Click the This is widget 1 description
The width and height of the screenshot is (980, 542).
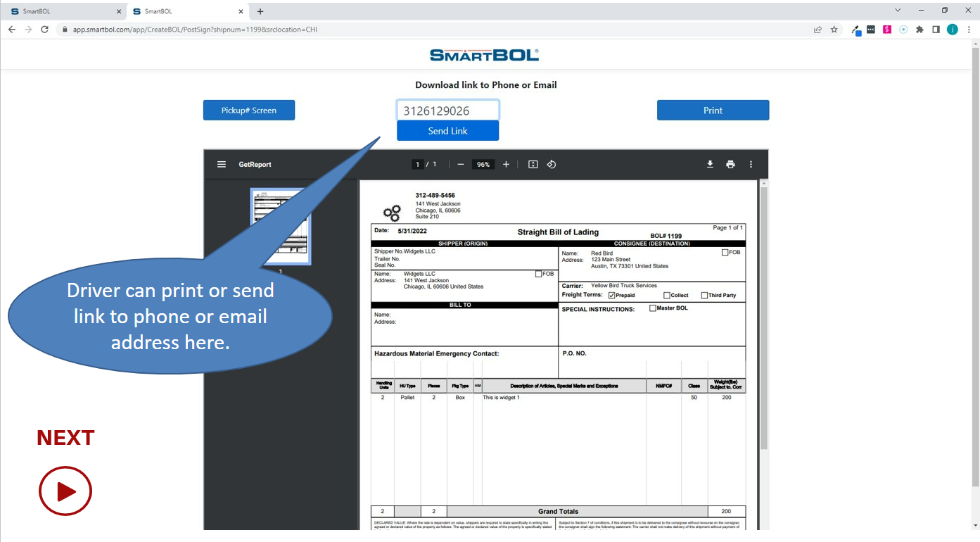[501, 398]
